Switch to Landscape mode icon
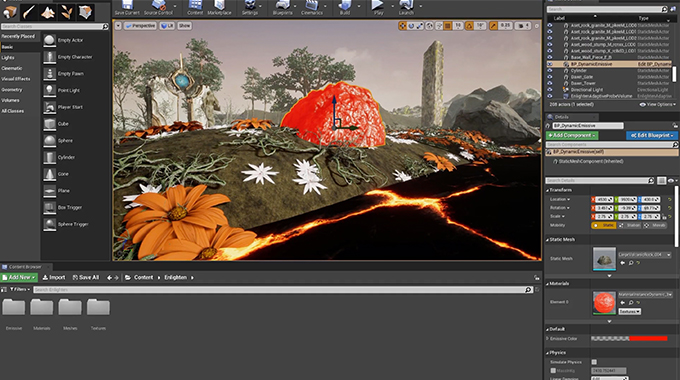 coord(48,12)
